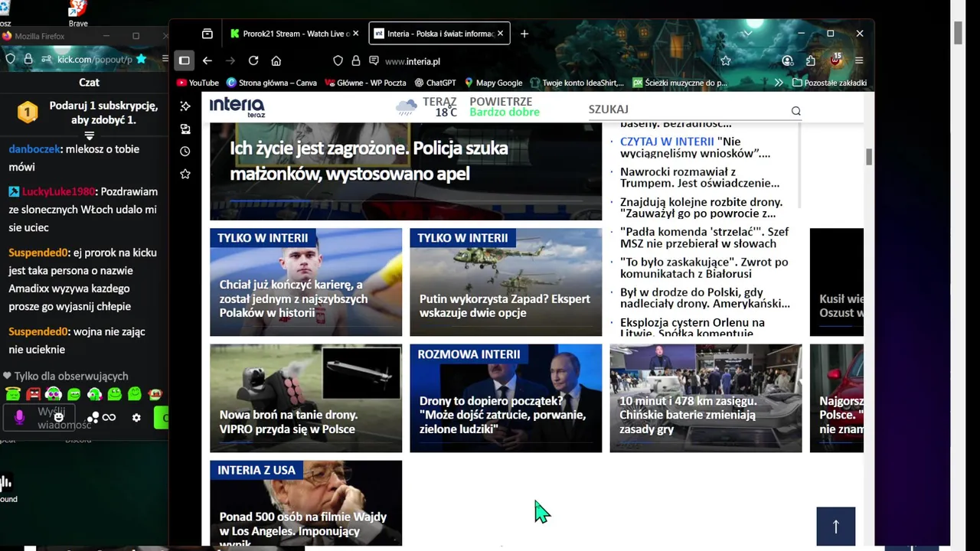
Task: Open hamburger menu in Kick chat window
Action: pos(165,59)
